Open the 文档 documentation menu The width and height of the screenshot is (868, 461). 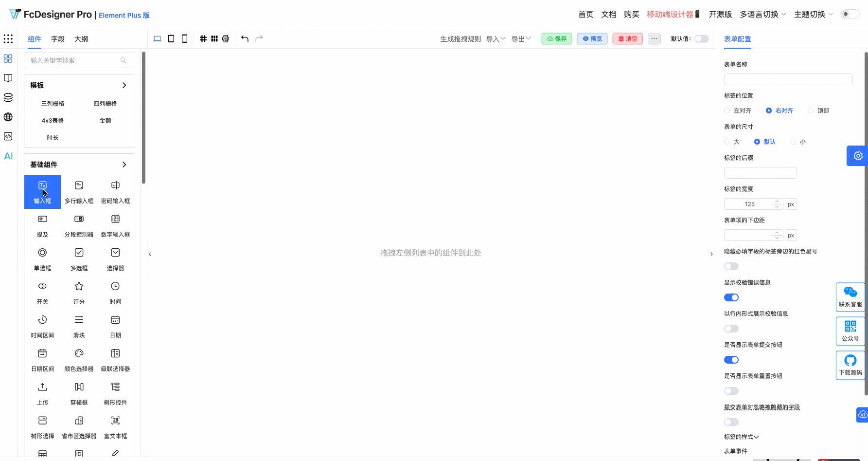coord(608,14)
